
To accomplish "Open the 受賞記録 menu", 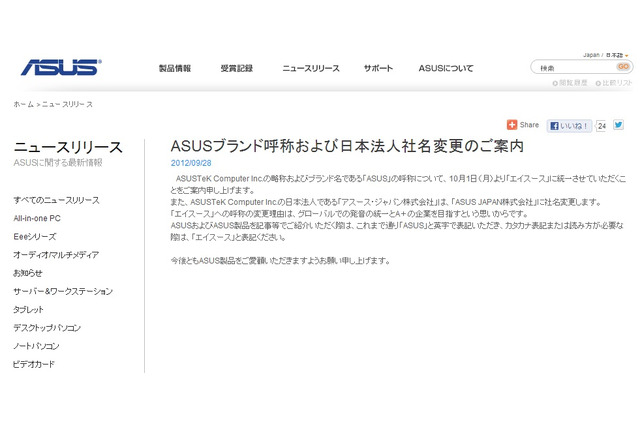I will (x=237, y=68).
